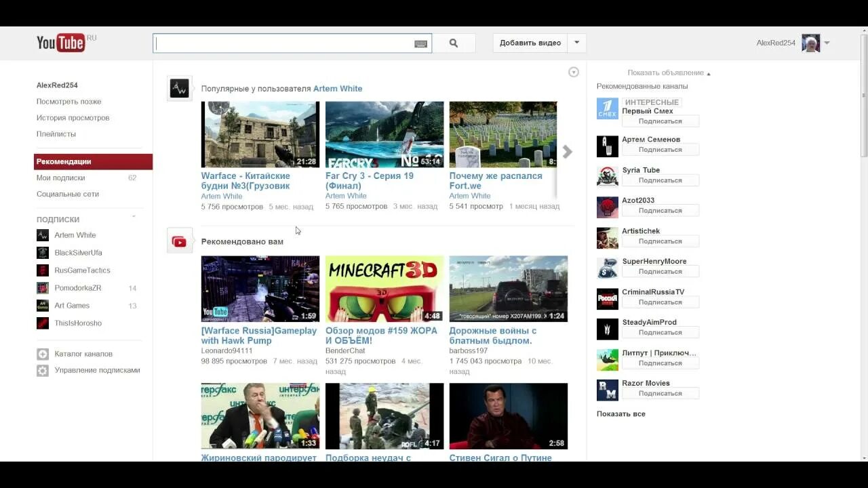Subscribe to Razor Movies
Screen dimensions: 868x488
click(660, 393)
